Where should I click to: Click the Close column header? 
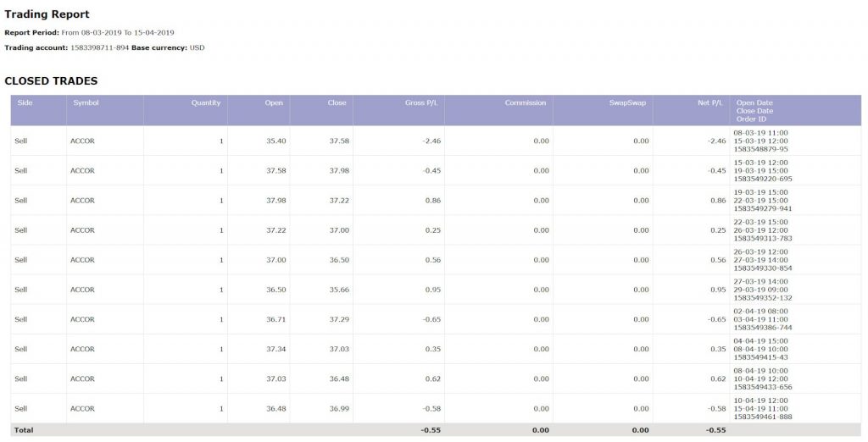click(337, 103)
